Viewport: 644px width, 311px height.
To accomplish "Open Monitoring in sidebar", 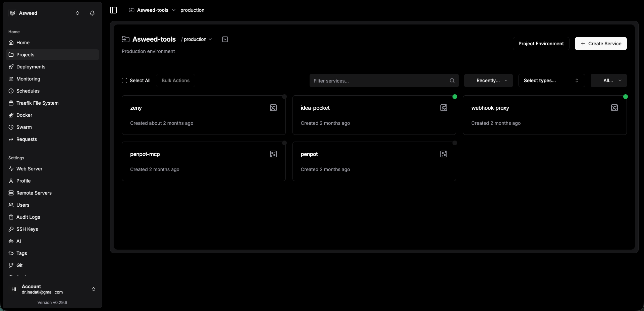I will (52, 79).
